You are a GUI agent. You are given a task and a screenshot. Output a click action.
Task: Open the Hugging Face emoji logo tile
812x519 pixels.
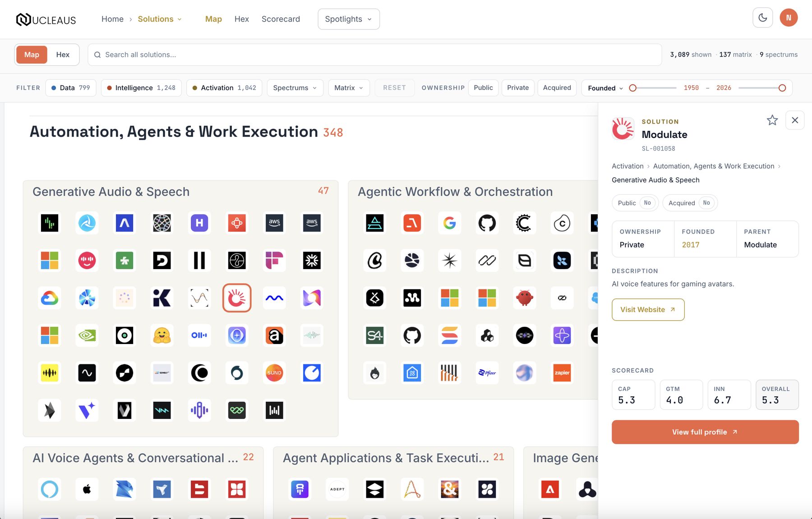pos(162,335)
